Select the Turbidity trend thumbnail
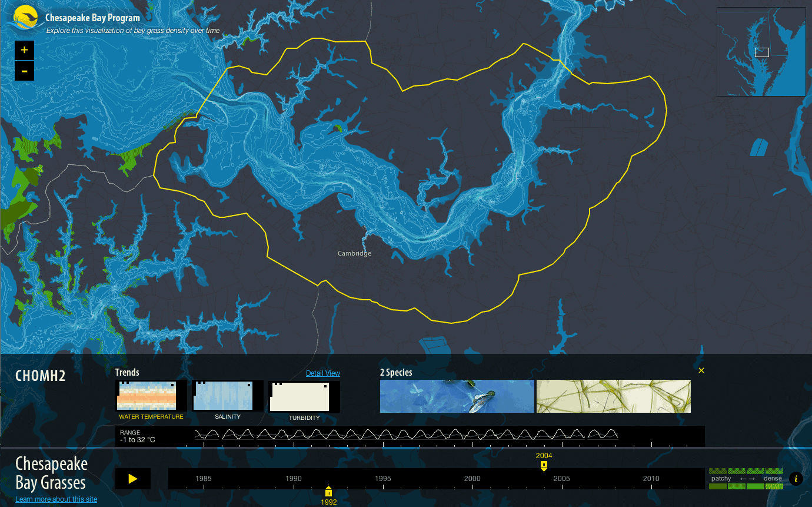Screen dimensions: 812x507 pyautogui.click(x=304, y=397)
